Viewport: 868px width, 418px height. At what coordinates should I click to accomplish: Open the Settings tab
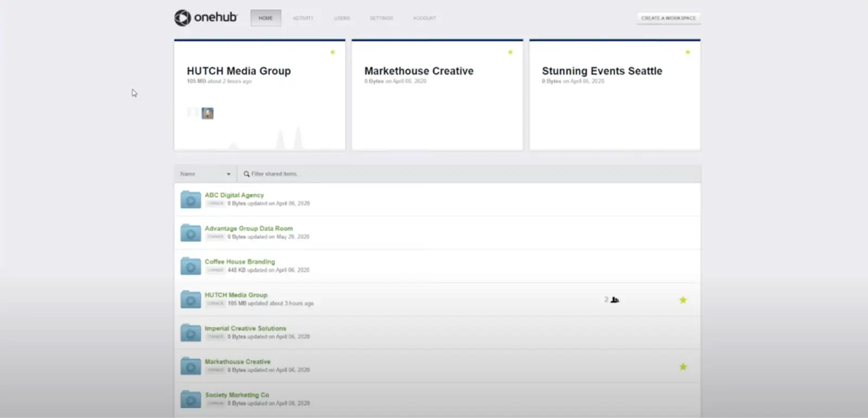pos(381,18)
